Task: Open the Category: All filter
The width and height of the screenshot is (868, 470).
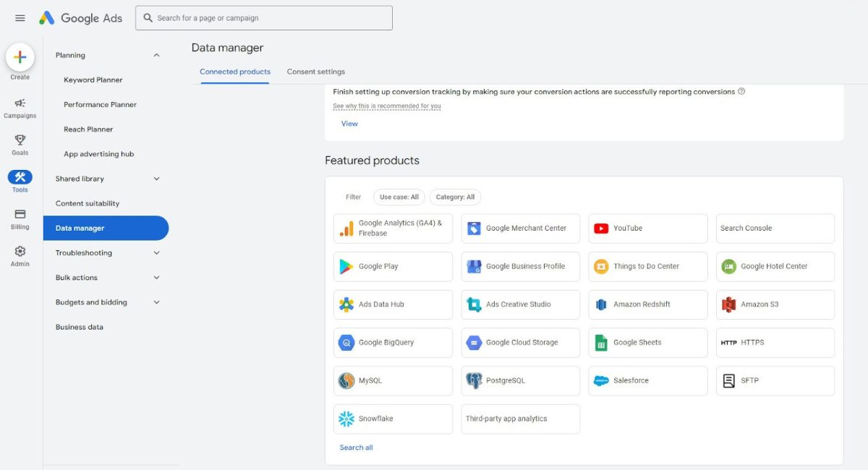Action: pyautogui.click(x=455, y=197)
